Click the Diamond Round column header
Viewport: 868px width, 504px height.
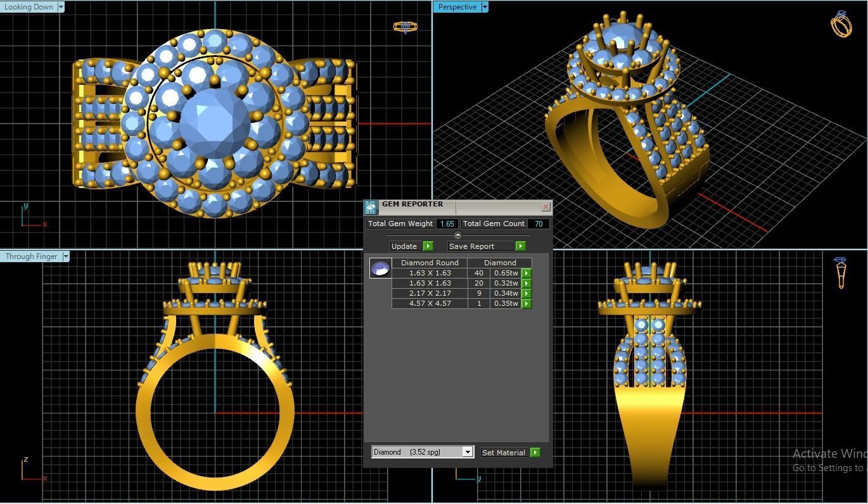click(x=430, y=263)
